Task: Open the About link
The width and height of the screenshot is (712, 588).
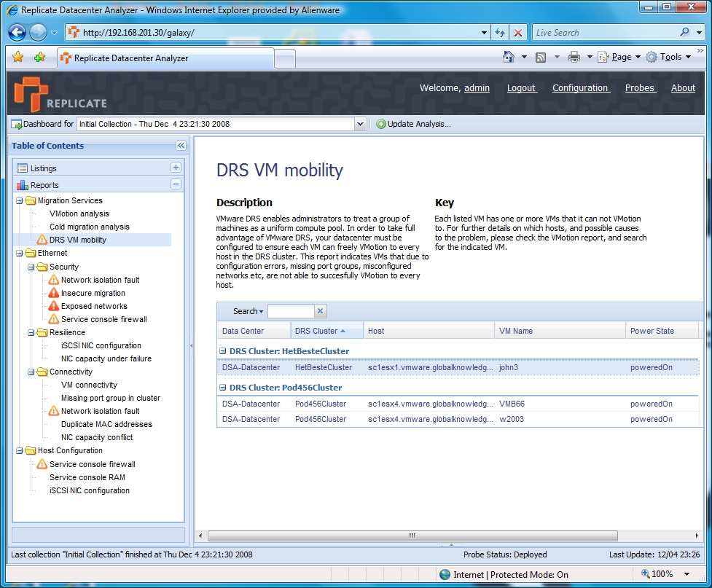Action: point(683,88)
